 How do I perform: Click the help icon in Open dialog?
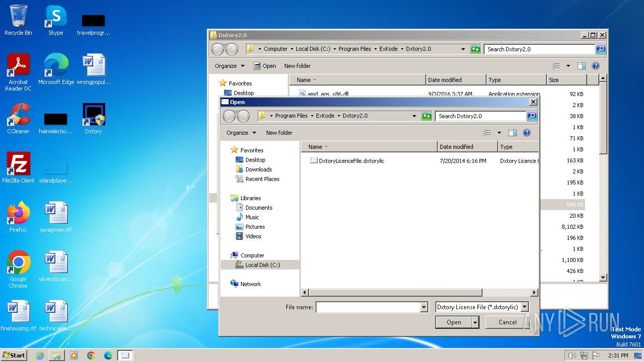[527, 133]
